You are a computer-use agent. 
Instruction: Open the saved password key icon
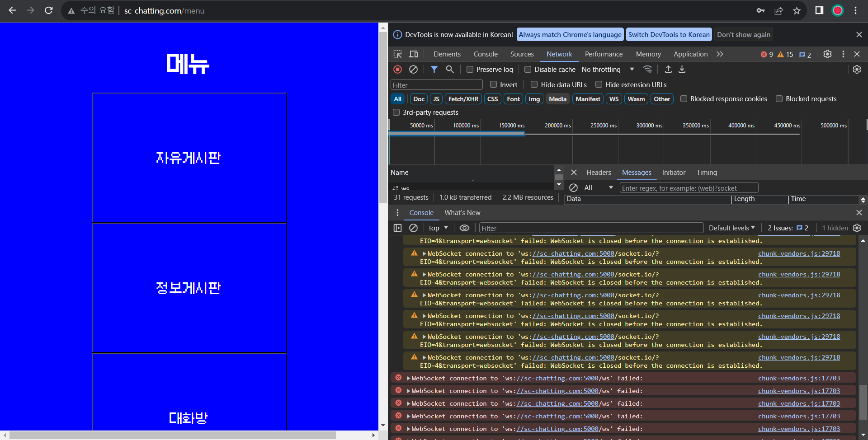point(760,10)
